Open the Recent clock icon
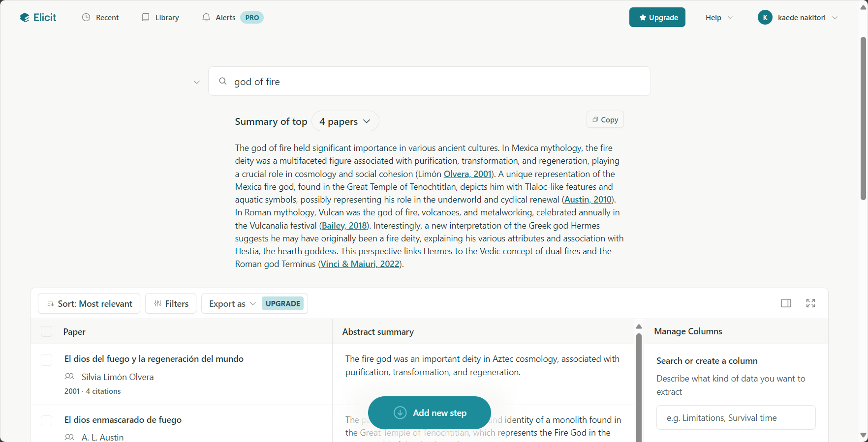This screenshot has height=442, width=868. pos(86,18)
